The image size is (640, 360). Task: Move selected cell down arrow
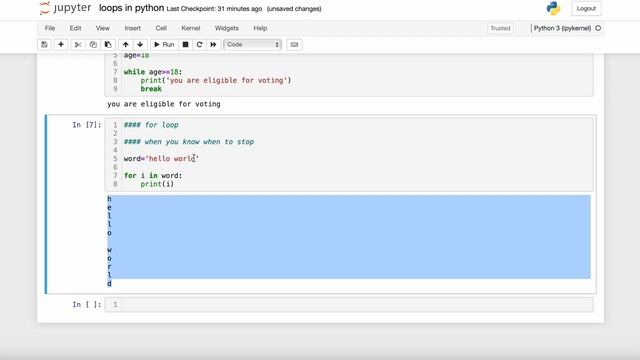point(140,44)
